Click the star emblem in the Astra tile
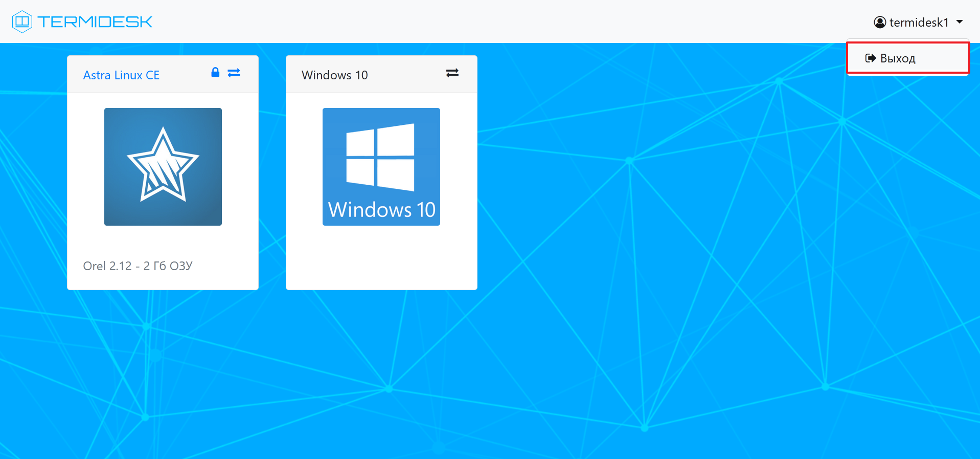This screenshot has height=459, width=980. click(163, 165)
